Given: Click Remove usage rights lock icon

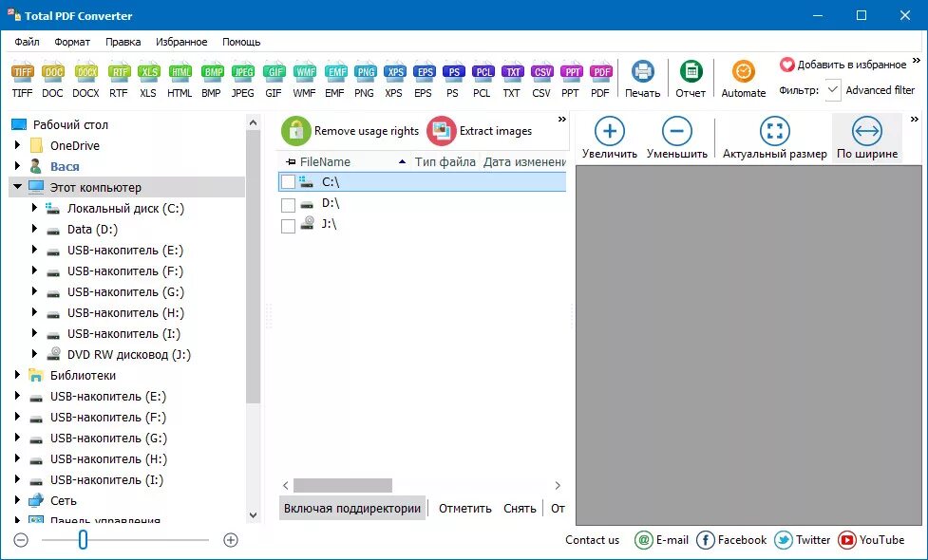Looking at the screenshot, I should coord(296,131).
